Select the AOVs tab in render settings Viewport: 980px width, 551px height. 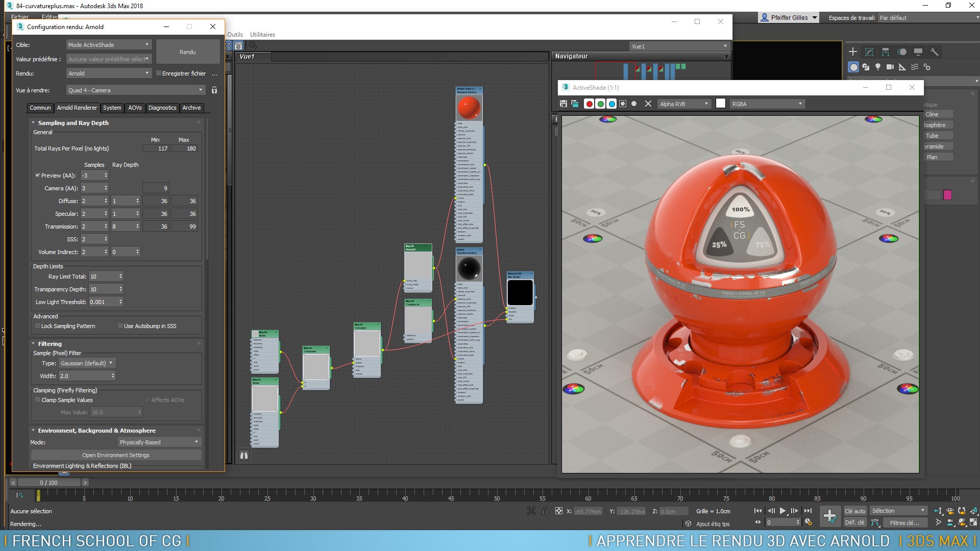click(134, 108)
